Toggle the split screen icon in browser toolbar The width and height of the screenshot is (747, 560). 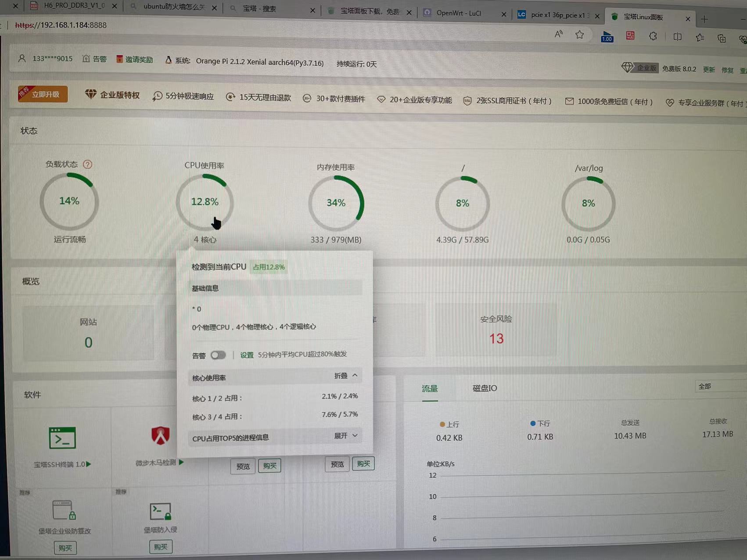point(677,37)
